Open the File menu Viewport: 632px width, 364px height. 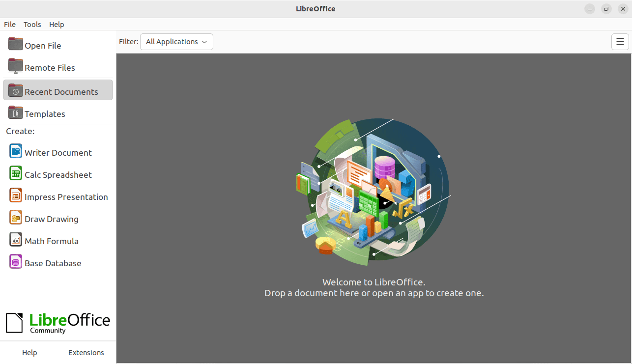coord(9,24)
